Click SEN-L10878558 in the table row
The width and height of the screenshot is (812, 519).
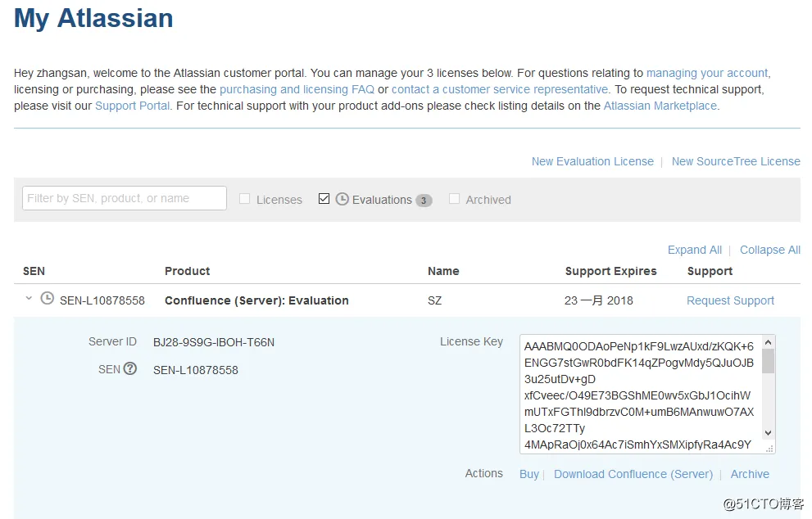(x=102, y=300)
